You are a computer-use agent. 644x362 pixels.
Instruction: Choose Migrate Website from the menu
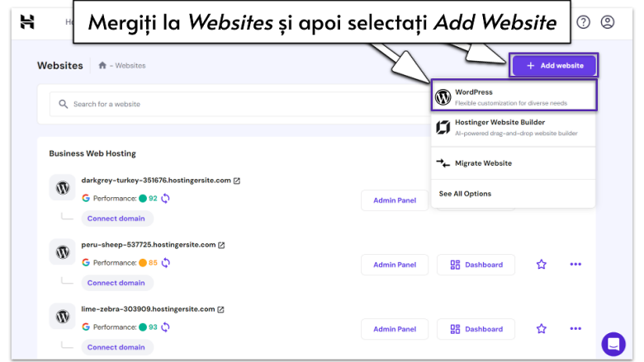click(x=514, y=163)
